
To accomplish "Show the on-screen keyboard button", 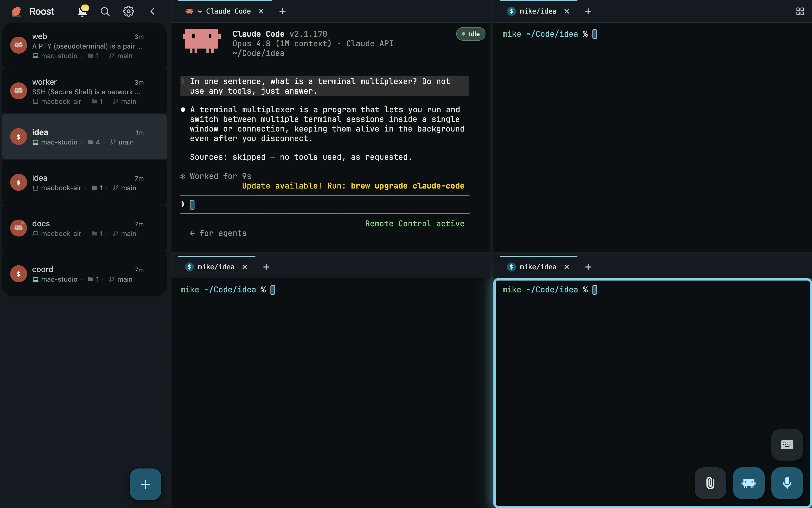I will click(x=787, y=444).
